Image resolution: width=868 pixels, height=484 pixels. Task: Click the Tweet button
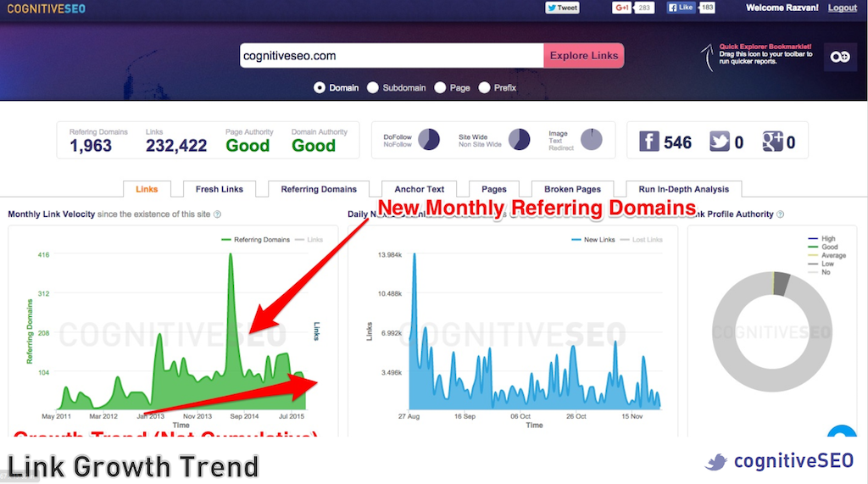(563, 8)
